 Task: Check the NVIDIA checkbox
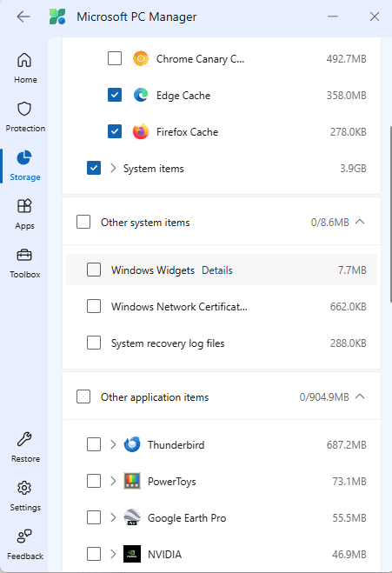(94, 554)
